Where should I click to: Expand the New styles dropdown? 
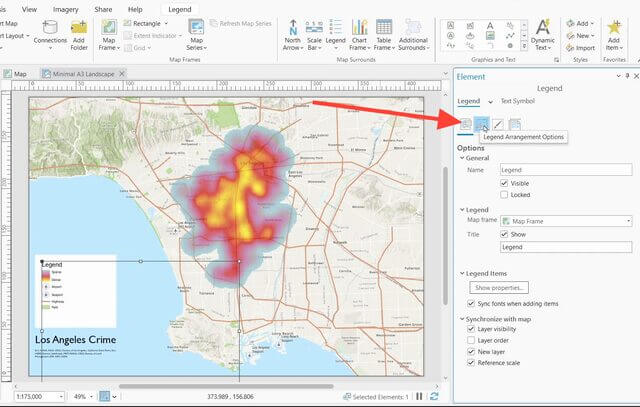593,36
